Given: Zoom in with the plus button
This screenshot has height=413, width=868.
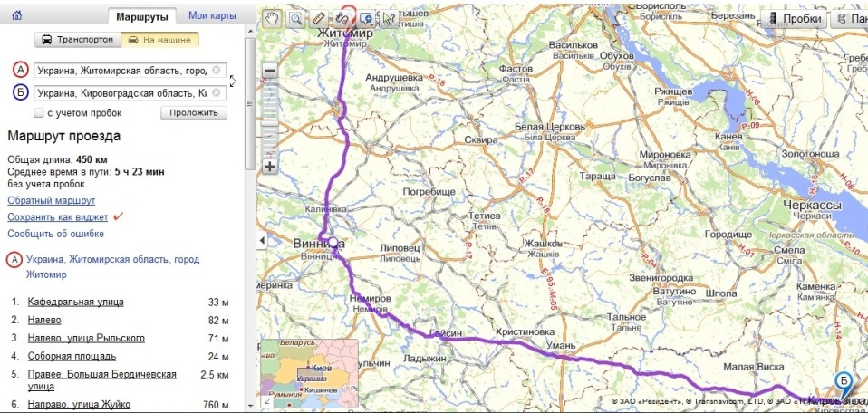Looking at the screenshot, I should 269,167.
